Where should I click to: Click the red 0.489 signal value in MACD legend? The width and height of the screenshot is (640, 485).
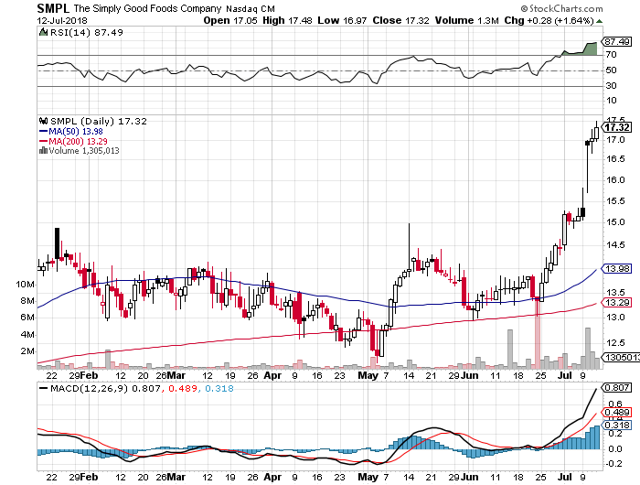pos(182,388)
